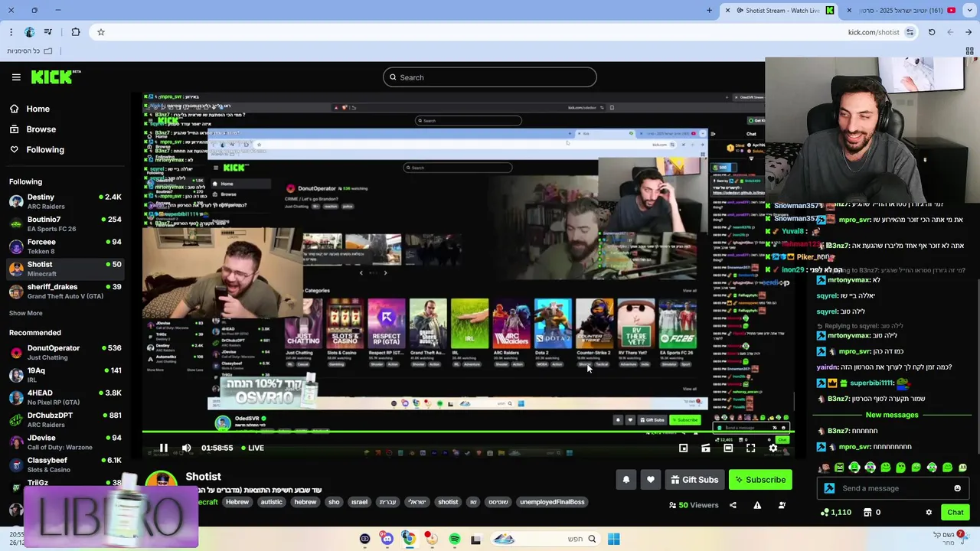
Task: Open Spotify from the taskbar
Action: point(455,539)
